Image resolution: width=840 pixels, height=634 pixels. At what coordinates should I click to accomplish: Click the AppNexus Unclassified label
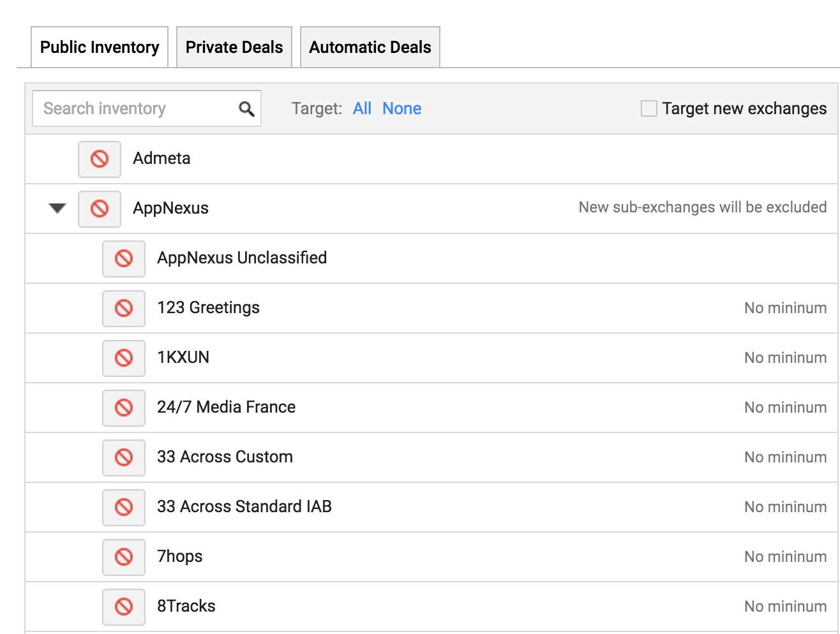pos(242,258)
